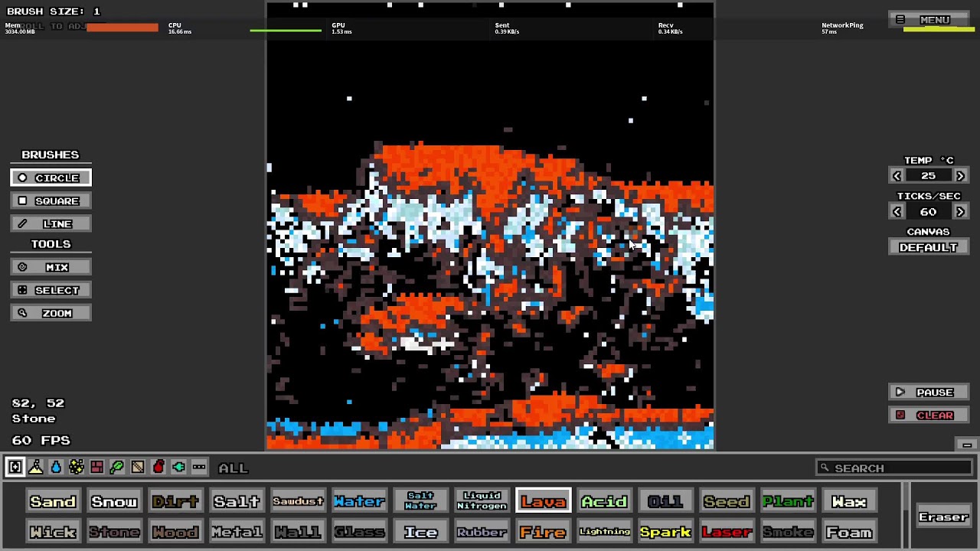Activate the Zoom tool
Viewport: 980px width, 551px height.
coord(51,313)
